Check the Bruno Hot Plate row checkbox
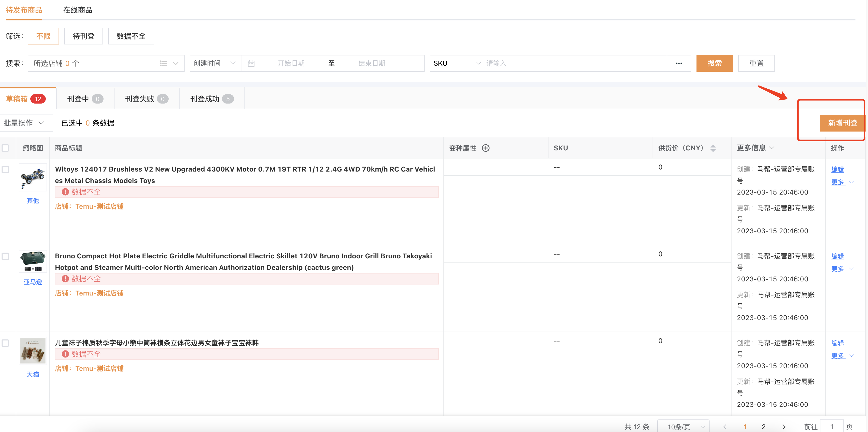868x432 pixels. click(5, 257)
